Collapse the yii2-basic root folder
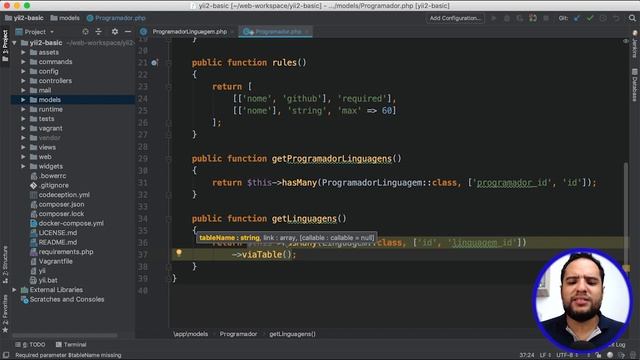 click(x=14, y=43)
